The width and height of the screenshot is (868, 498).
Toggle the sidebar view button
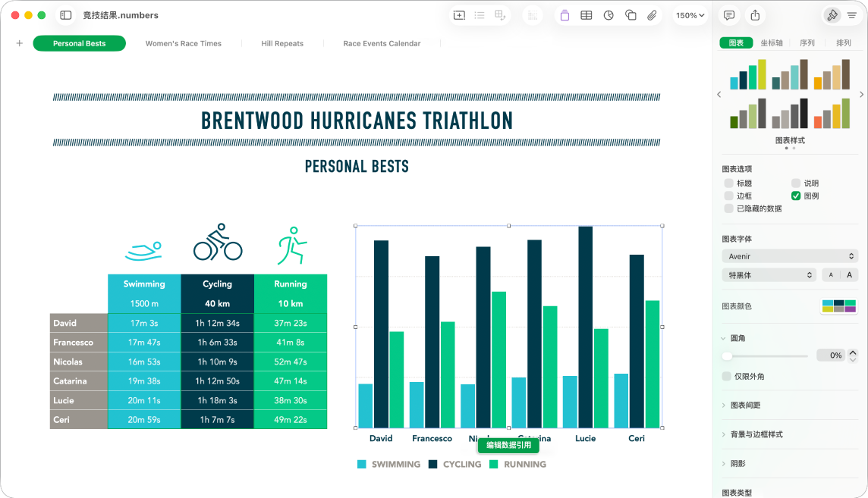[x=66, y=15]
